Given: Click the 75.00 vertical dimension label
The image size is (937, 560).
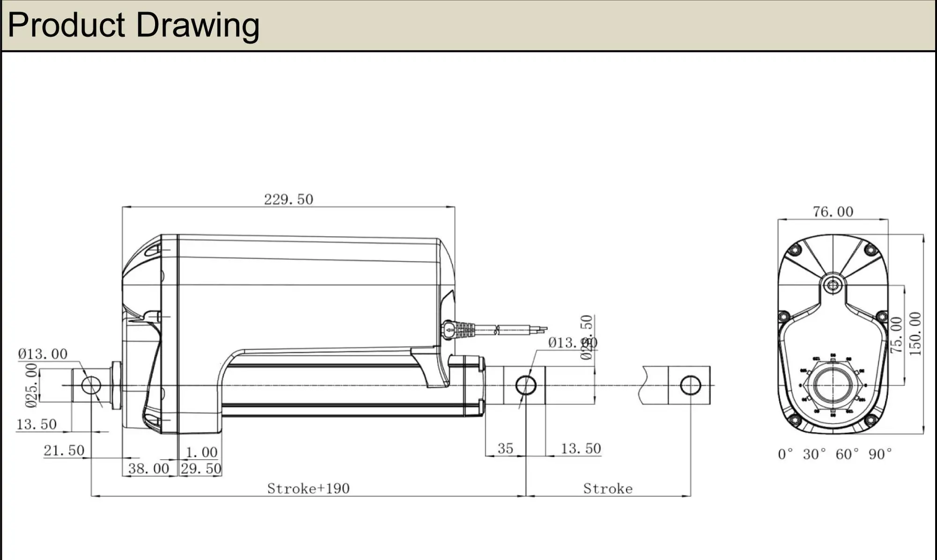Looking at the screenshot, I should (x=896, y=335).
